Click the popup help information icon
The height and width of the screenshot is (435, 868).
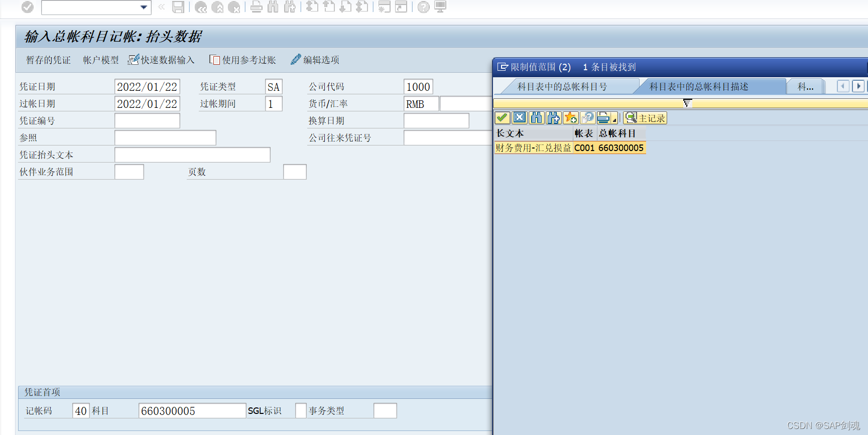[588, 118]
